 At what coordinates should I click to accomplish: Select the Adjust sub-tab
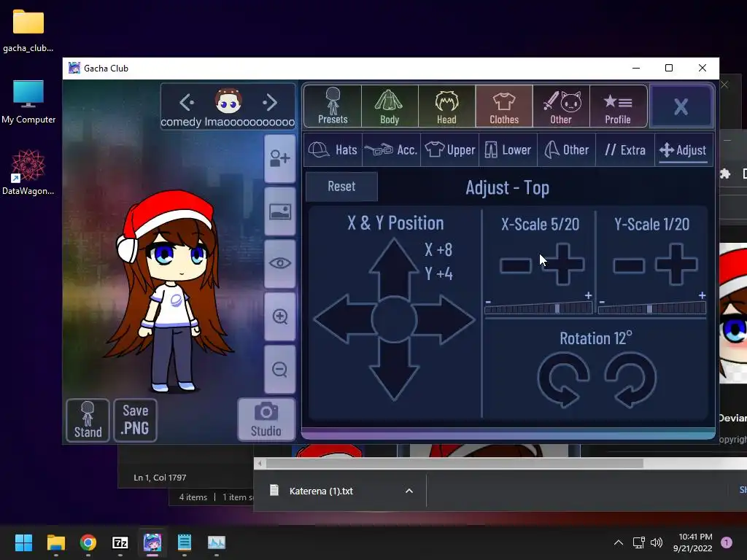click(x=683, y=150)
